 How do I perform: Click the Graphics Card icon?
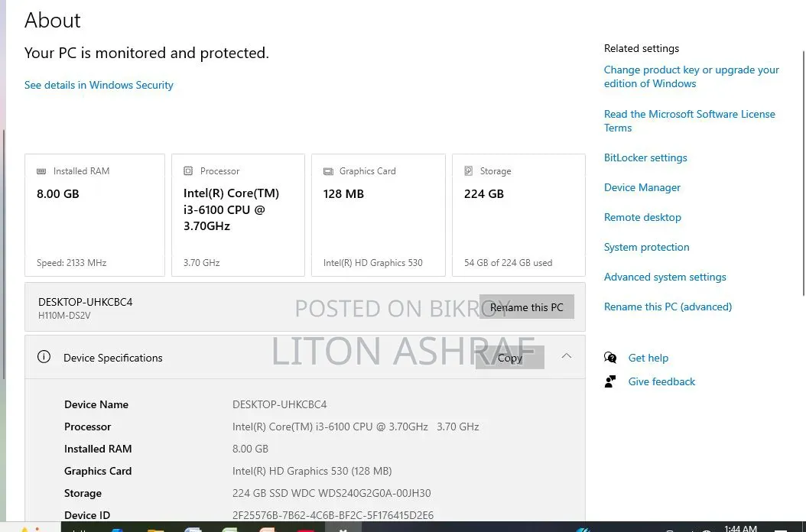[328, 171]
